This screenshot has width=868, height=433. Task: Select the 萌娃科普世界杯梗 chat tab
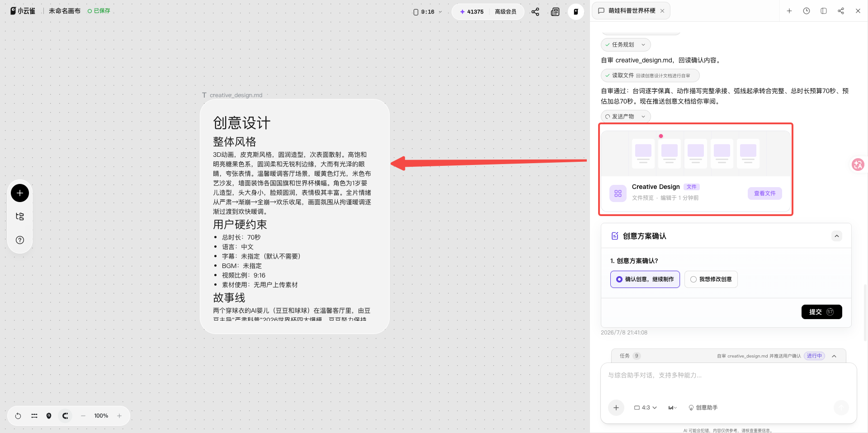coord(632,11)
